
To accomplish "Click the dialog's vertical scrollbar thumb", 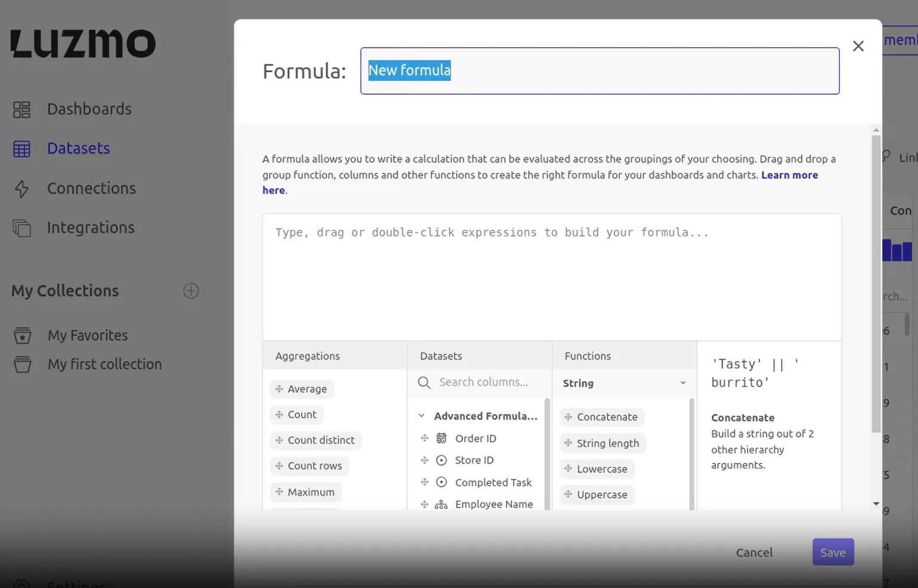I will coord(876,284).
